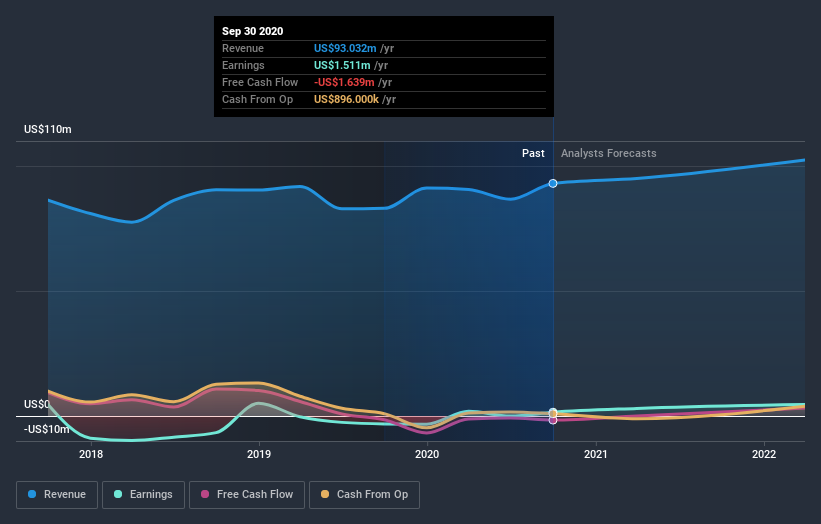Click the -US$1.639m free cash flow value
Image resolution: width=821 pixels, height=524 pixels.
(344, 82)
